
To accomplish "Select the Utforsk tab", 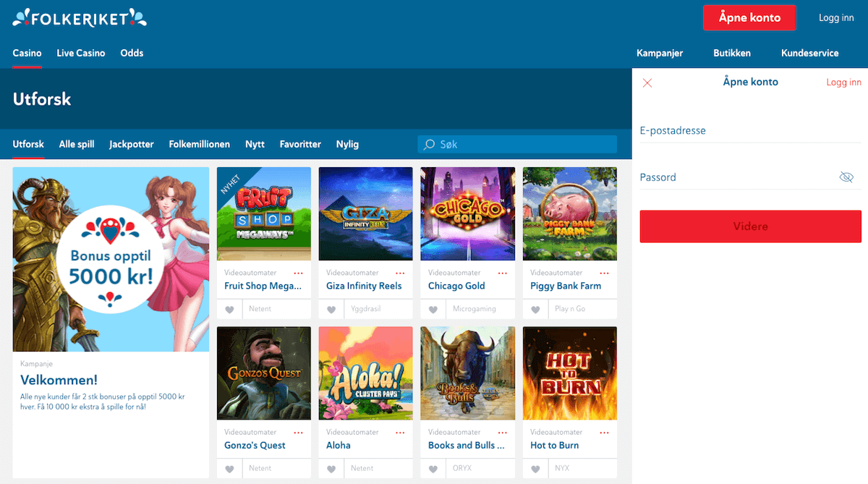I will point(28,144).
